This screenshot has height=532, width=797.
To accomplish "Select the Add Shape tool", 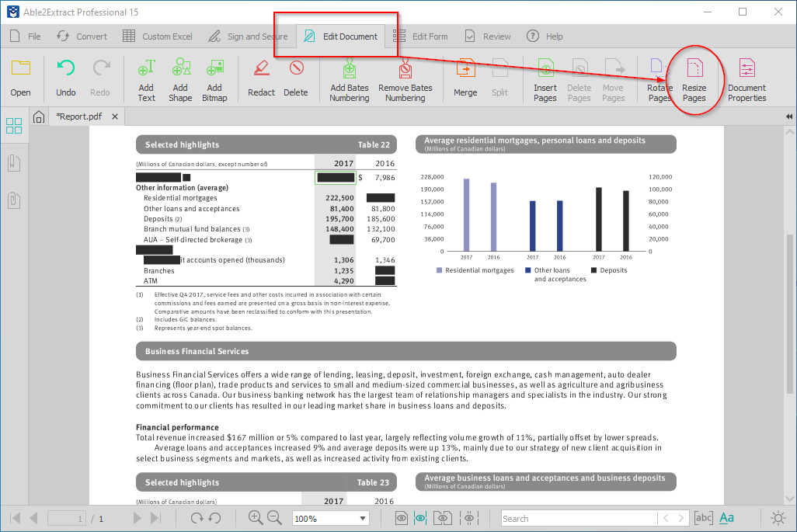I will [x=180, y=80].
